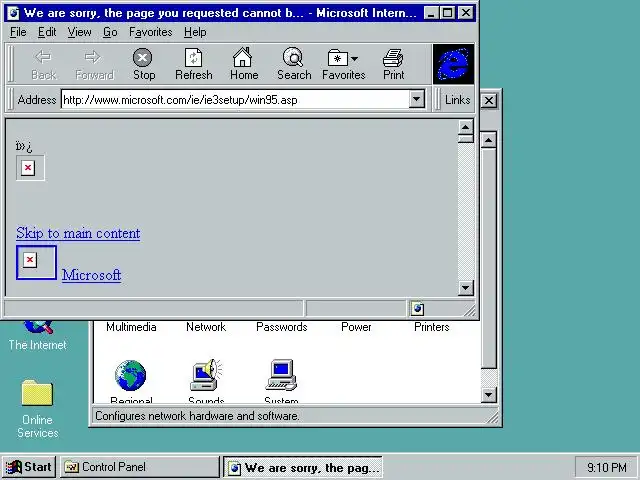Screen dimensions: 640x480
Task: Click the We are sorry taskbar button
Action: (x=303, y=467)
